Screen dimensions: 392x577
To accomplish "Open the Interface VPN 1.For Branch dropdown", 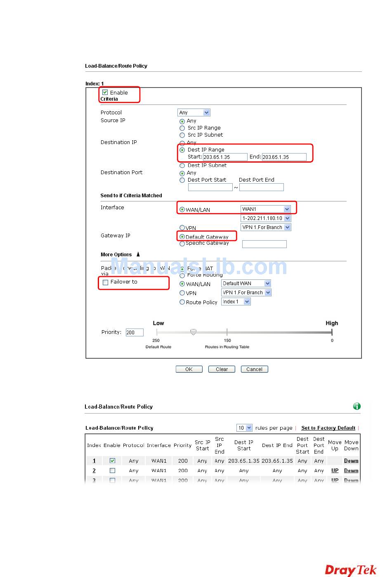I will (266, 227).
